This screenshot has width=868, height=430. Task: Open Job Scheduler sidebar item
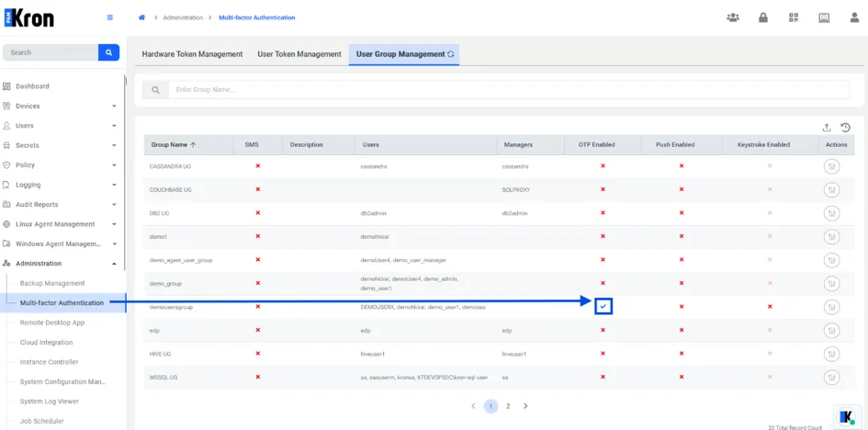tap(42, 421)
